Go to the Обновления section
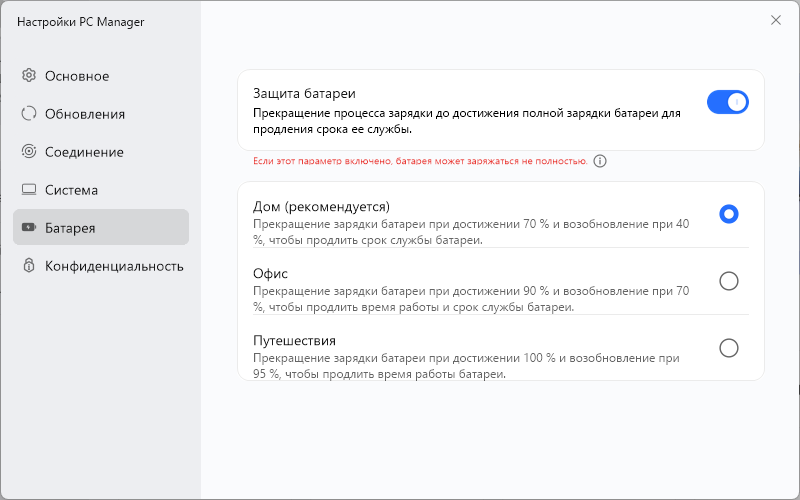 click(x=85, y=114)
